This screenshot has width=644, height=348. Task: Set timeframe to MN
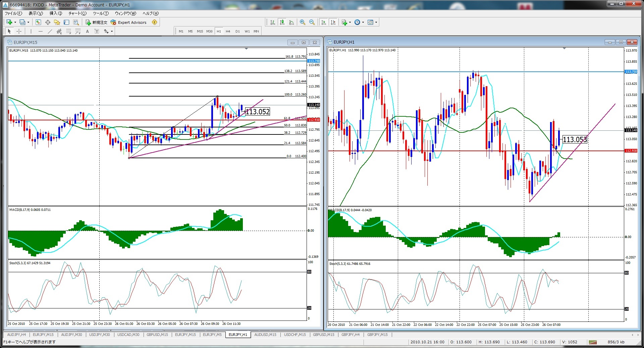(x=256, y=31)
